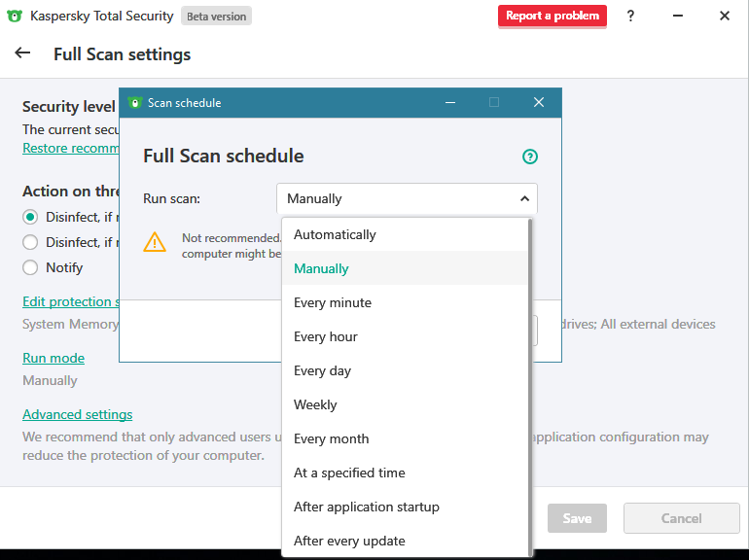
Task: Click the Report a problem button
Action: [553, 17]
